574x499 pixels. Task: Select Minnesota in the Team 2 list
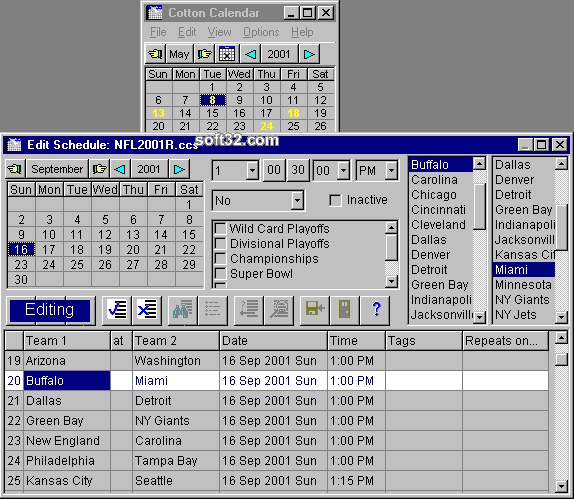pos(523,285)
